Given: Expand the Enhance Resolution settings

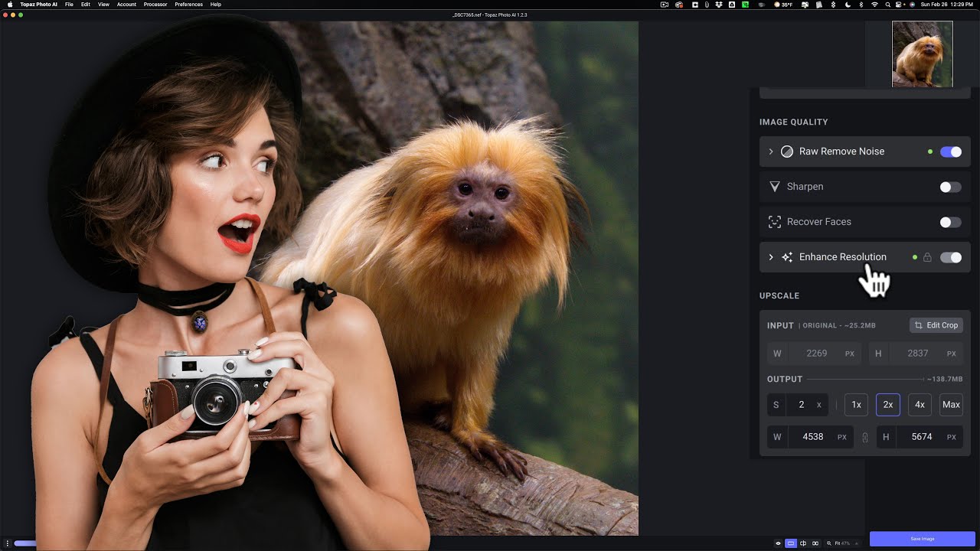Looking at the screenshot, I should (771, 257).
